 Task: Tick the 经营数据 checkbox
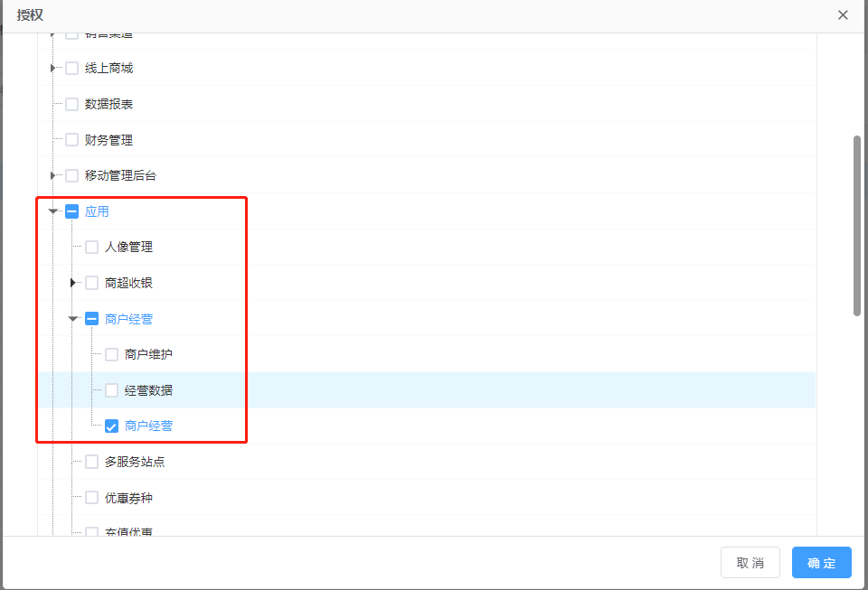112,390
